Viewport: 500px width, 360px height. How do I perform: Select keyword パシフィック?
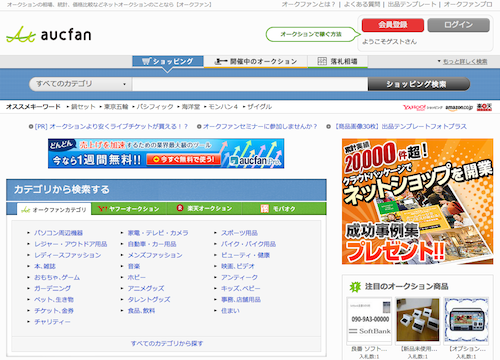pyautogui.click(x=155, y=107)
